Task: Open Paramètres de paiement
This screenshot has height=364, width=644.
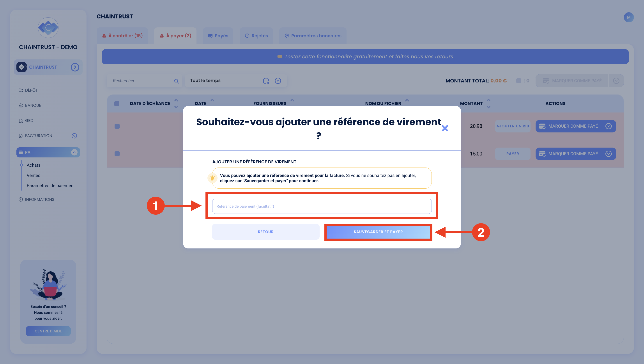Action: click(x=51, y=186)
